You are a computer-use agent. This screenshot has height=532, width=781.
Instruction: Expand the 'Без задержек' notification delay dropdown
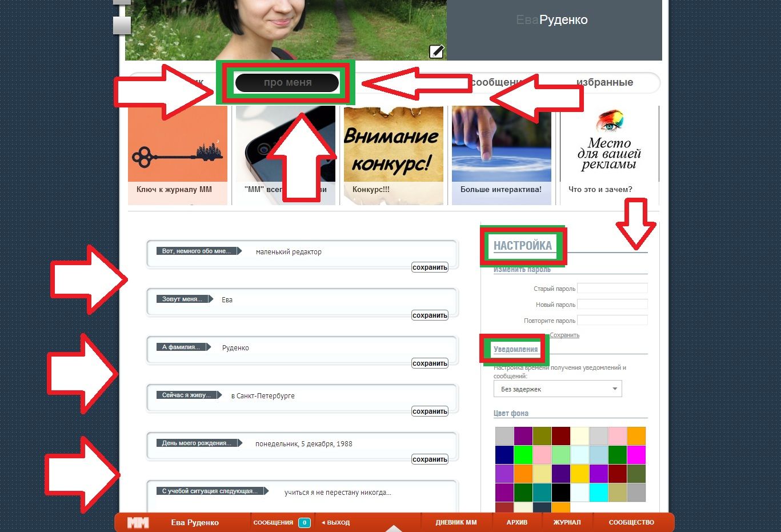coord(557,389)
